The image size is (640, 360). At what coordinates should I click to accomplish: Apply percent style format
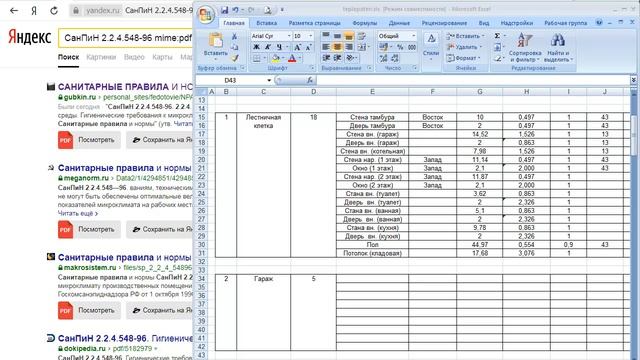click(x=400, y=47)
